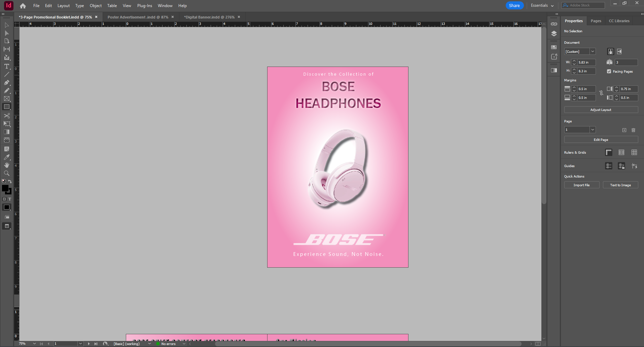The image size is (644, 347).
Task: Select the Eyedropper tool
Action: click(6, 157)
